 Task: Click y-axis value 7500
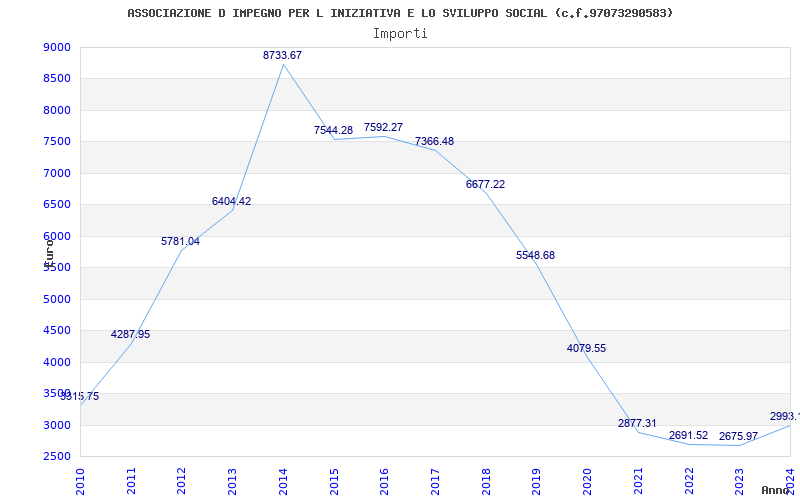[x=57, y=142]
